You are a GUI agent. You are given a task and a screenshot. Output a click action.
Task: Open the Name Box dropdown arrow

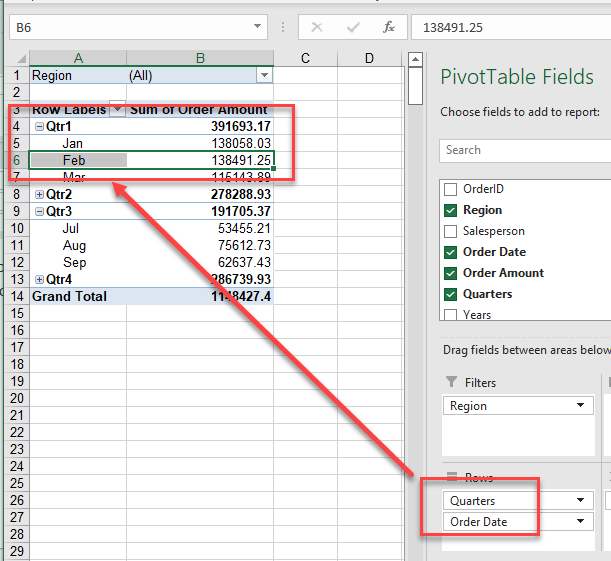click(258, 28)
